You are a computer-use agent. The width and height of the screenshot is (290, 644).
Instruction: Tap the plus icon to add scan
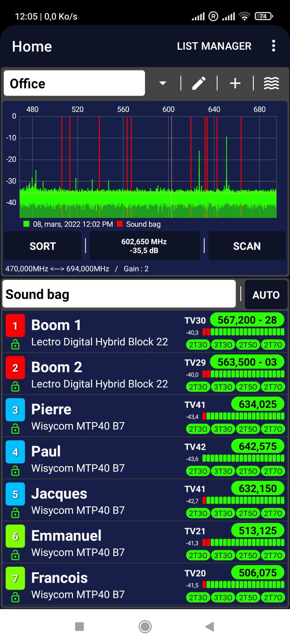point(235,83)
